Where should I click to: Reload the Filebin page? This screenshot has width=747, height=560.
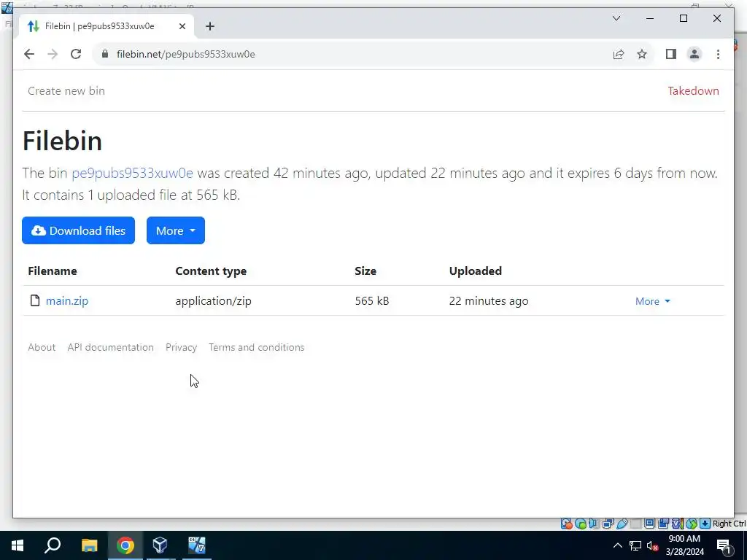pos(76,54)
